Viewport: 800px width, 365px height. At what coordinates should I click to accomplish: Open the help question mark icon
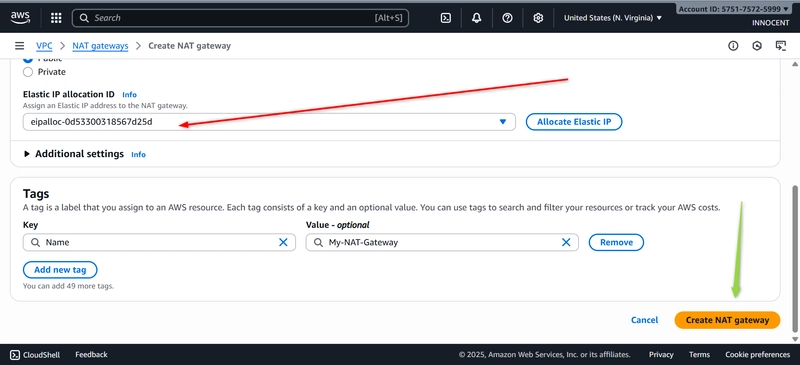[507, 18]
